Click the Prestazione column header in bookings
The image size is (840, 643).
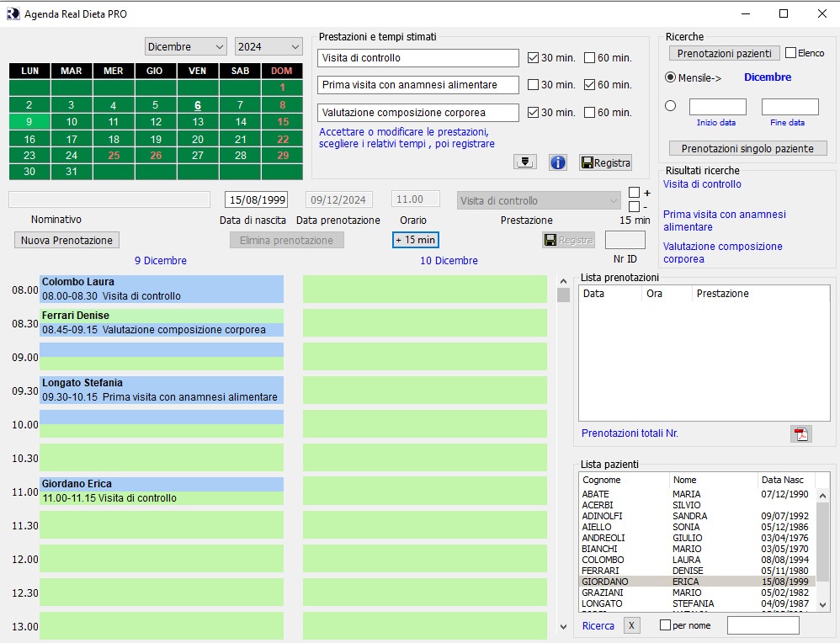pyautogui.click(x=759, y=294)
